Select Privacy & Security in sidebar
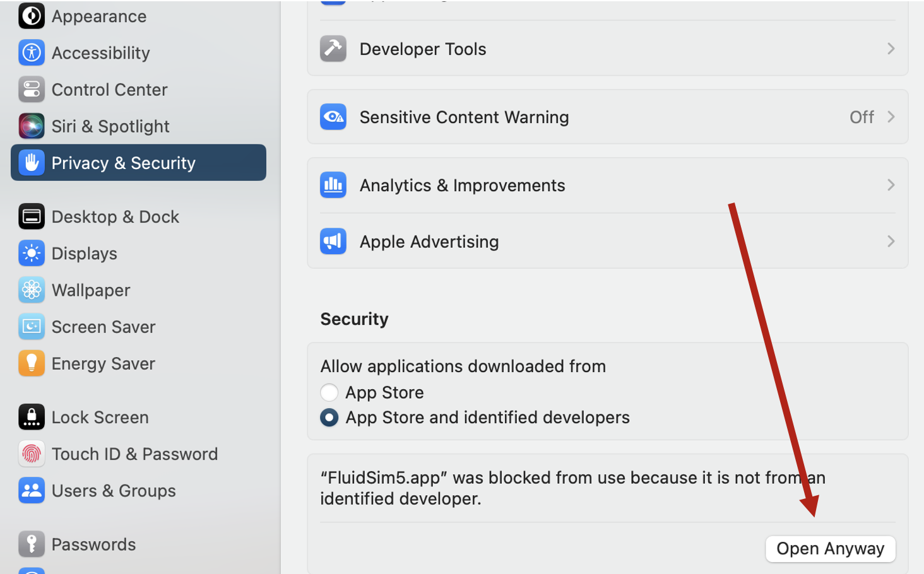This screenshot has height=574, width=924. coord(138,163)
